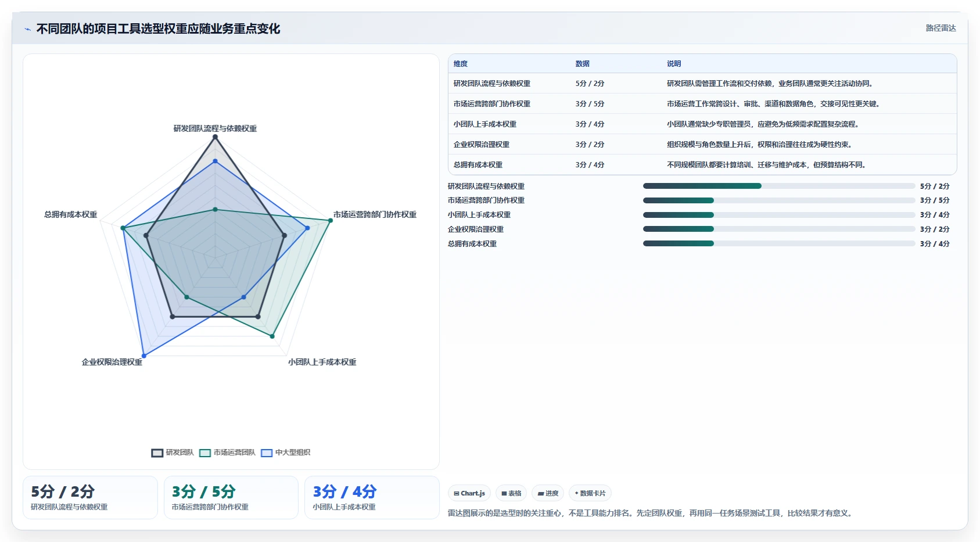This screenshot has height=542, width=980.
Task: Click the radar axis label 总拥有成本权重
Action: coord(71,214)
